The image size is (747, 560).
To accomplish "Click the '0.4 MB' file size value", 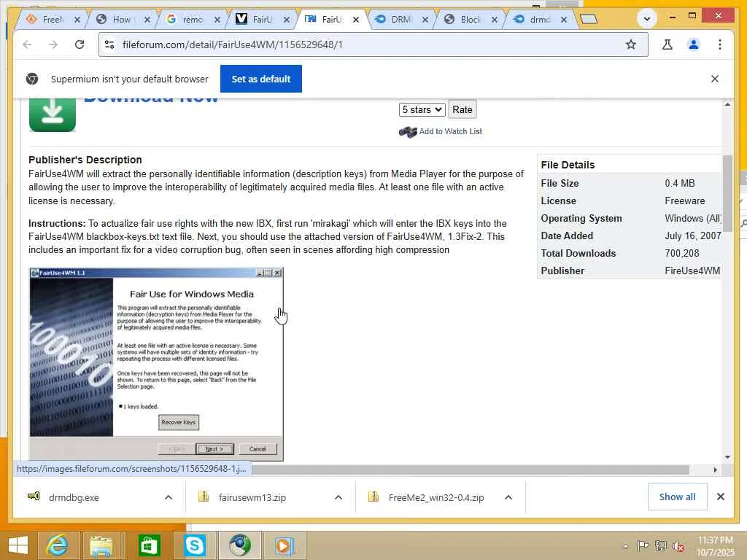I will 680,183.
